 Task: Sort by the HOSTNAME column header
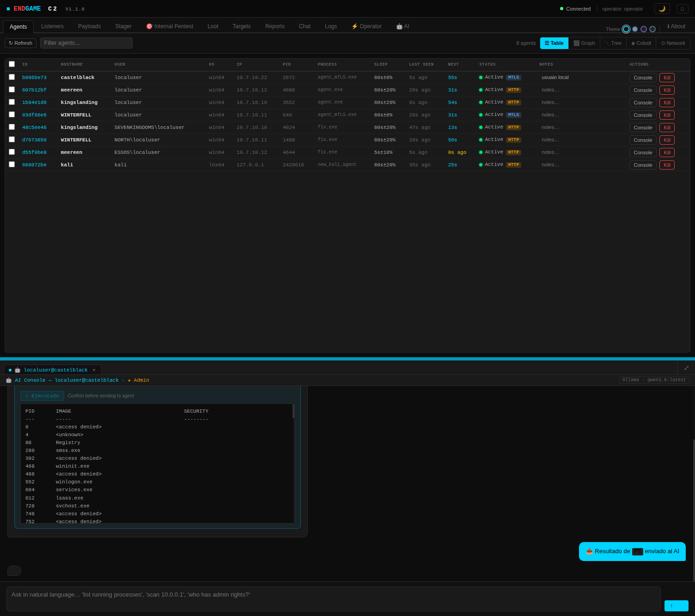[x=72, y=65]
